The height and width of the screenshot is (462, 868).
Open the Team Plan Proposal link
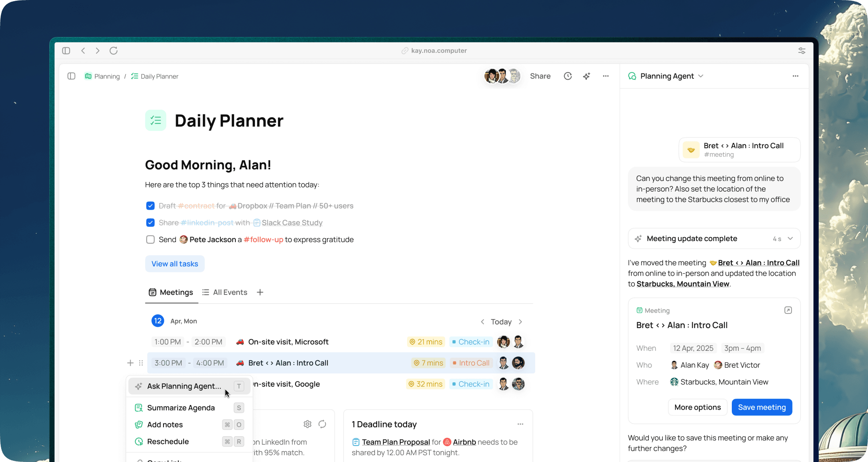[396, 442]
